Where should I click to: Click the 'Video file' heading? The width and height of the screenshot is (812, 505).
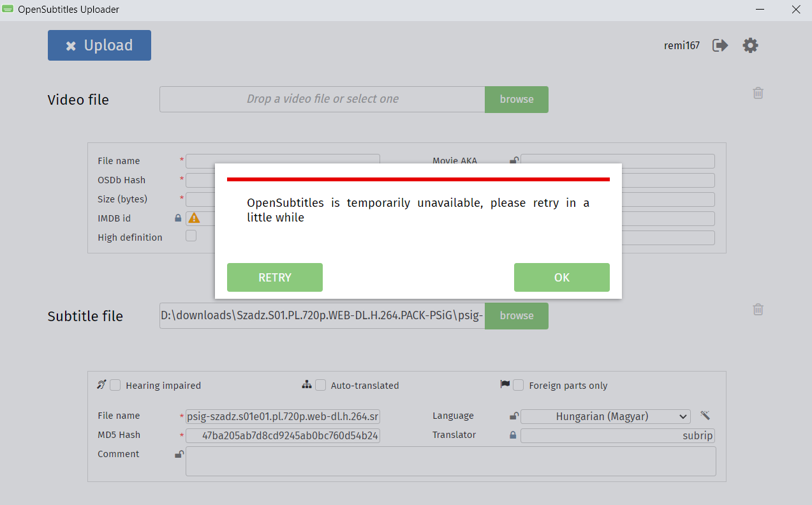pyautogui.click(x=78, y=100)
